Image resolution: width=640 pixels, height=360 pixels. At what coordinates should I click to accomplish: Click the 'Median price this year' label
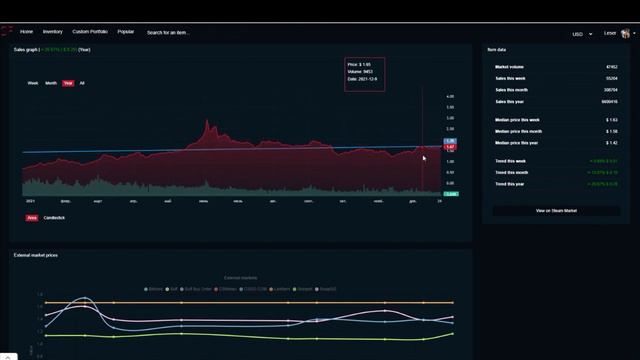(x=516, y=143)
